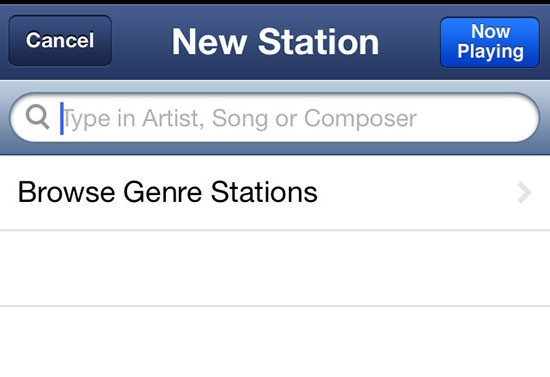
Task: Tap the black status strip at top
Action: pos(275,2)
